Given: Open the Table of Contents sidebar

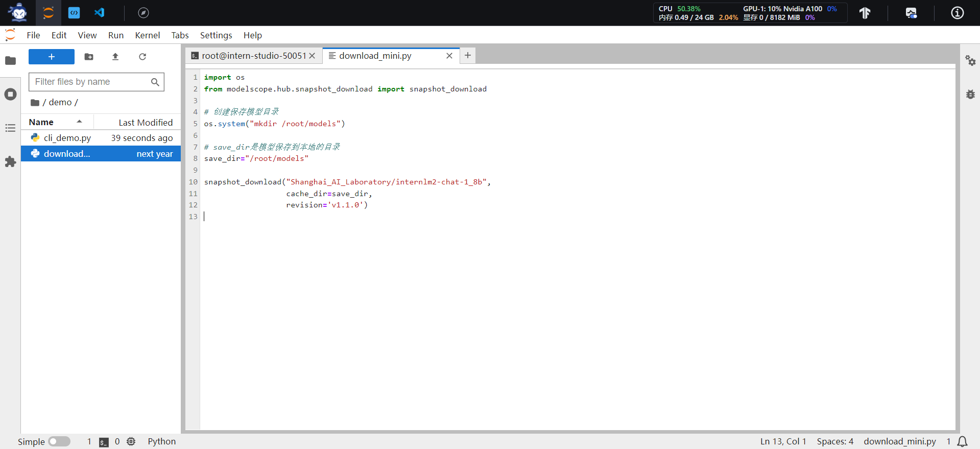Looking at the screenshot, I should point(10,128).
